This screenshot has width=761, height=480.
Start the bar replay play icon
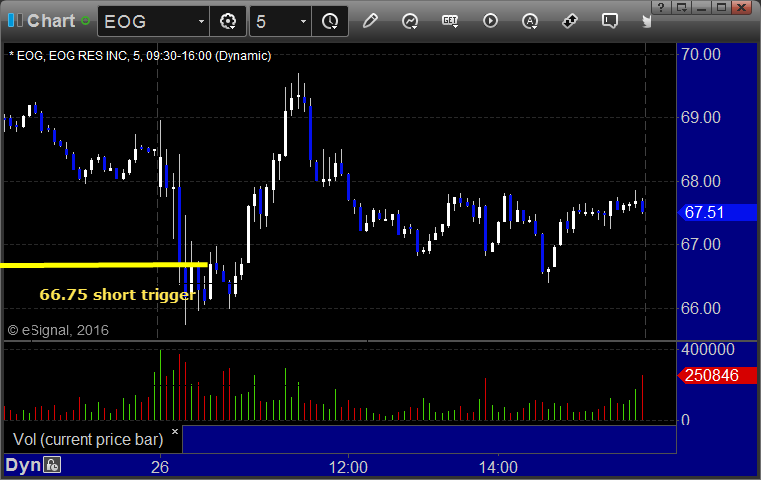click(490, 21)
